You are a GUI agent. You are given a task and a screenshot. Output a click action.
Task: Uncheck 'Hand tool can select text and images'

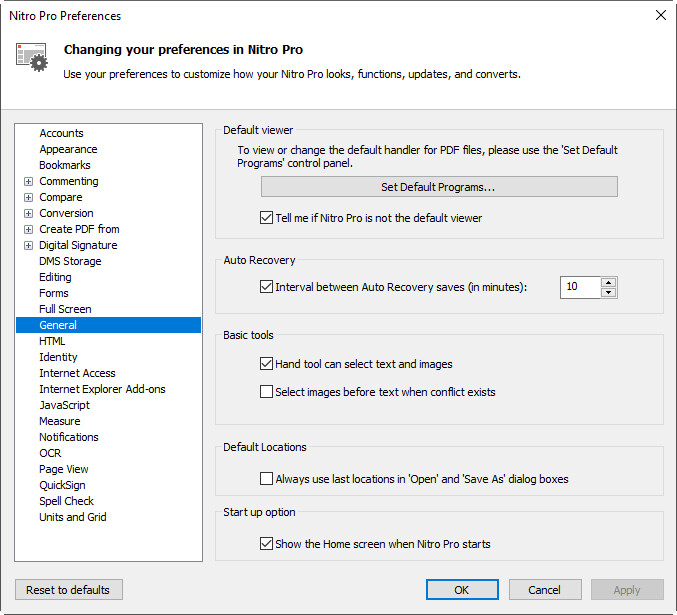coord(267,364)
